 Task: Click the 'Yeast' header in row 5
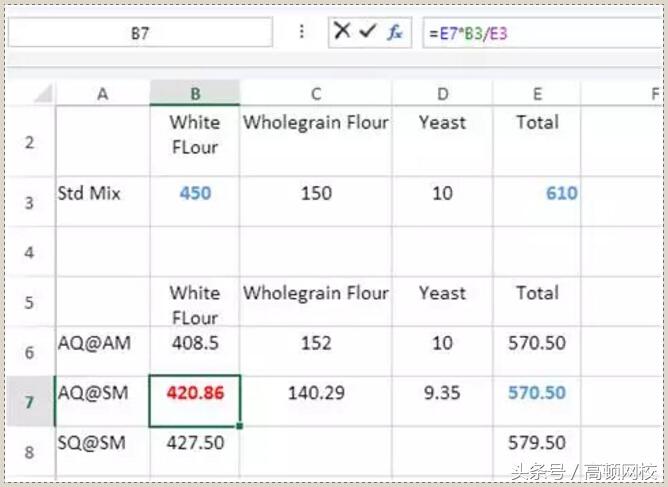[442, 302]
